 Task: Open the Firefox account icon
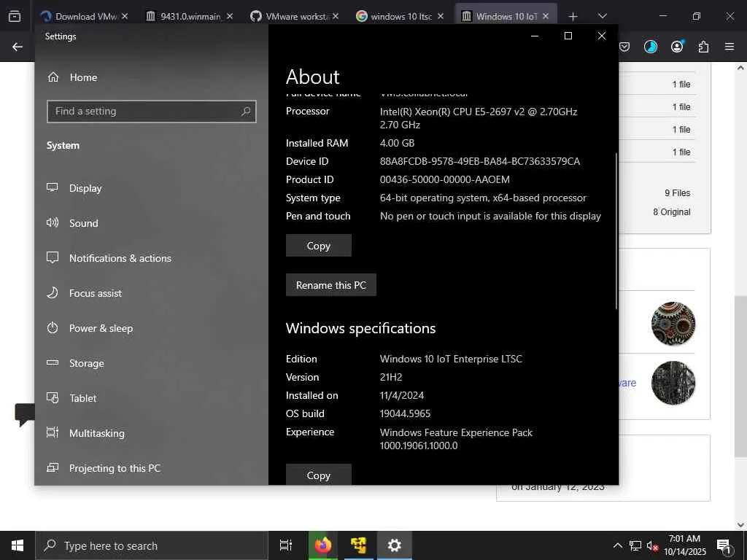[677, 47]
